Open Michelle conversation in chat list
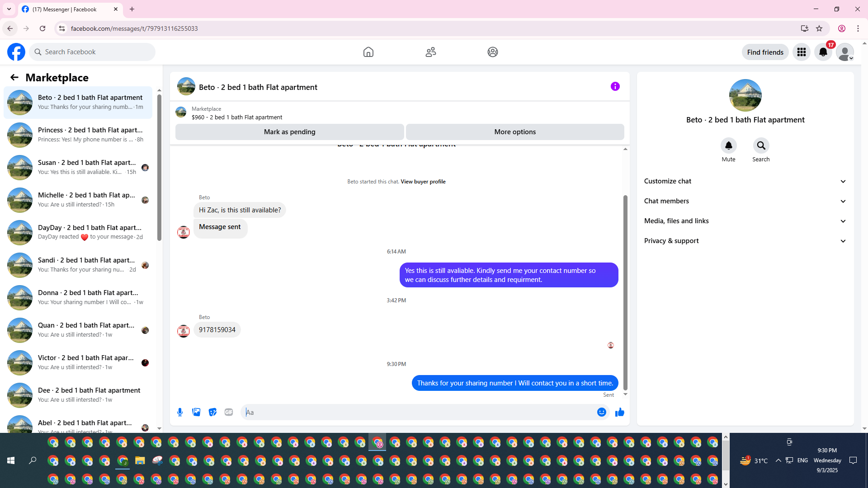The height and width of the screenshot is (488, 868). (78, 200)
